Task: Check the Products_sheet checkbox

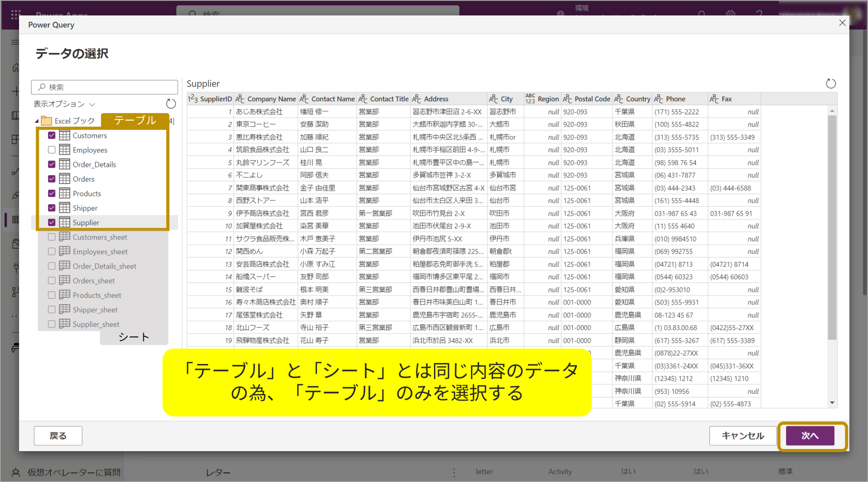Action: click(52, 295)
